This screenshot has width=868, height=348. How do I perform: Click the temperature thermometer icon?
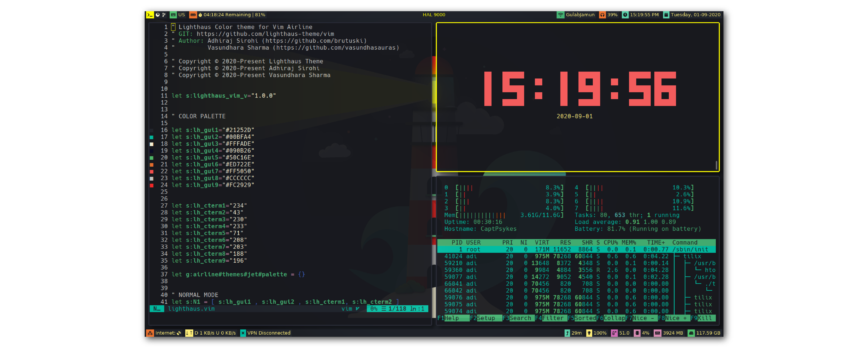pyautogui.click(x=614, y=333)
